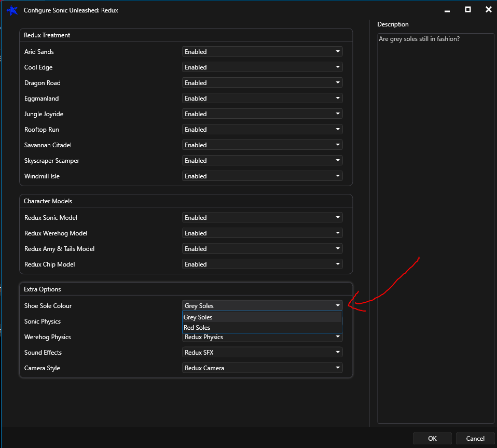Screen dimensions: 497x448
Task: Expand the Skyscraper Scamper dropdown
Action: pos(262,160)
